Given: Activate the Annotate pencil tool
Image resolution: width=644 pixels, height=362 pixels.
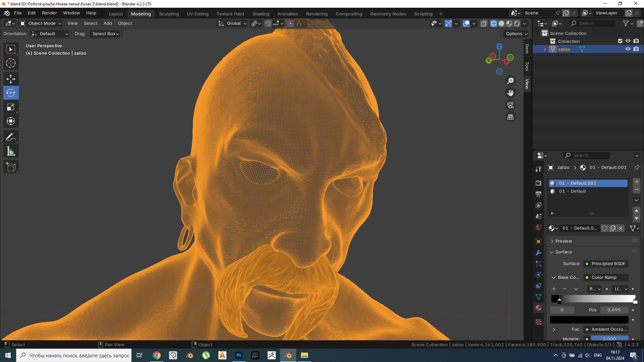Looking at the screenshot, I should click(11, 137).
